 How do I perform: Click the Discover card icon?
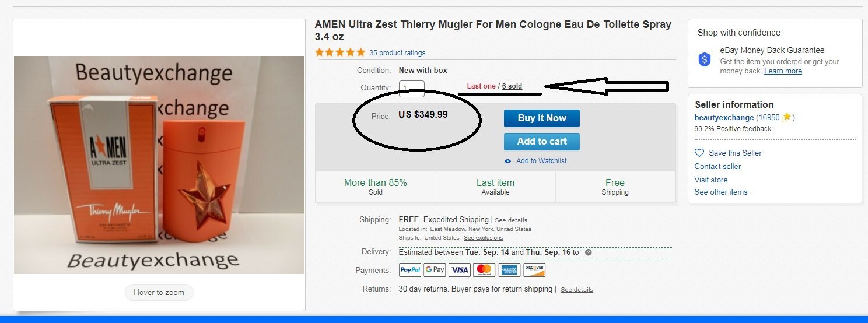click(x=534, y=270)
